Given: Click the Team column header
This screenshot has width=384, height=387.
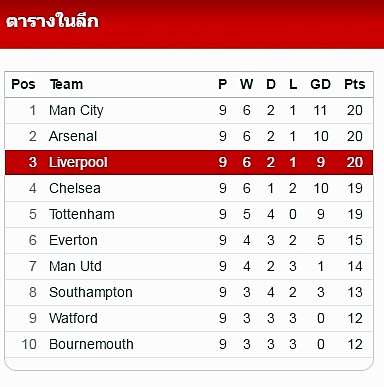Looking at the screenshot, I should (x=66, y=84).
